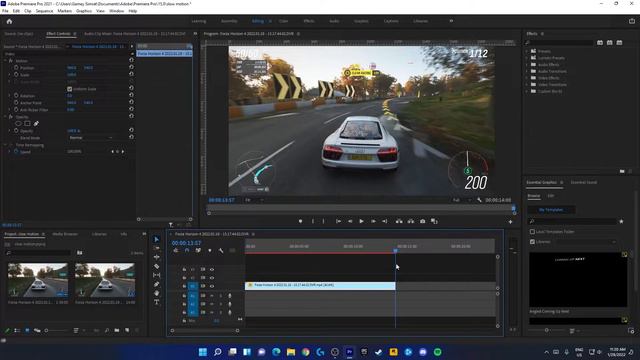Select the Type tool
The image size is (640, 360).
[157, 302]
